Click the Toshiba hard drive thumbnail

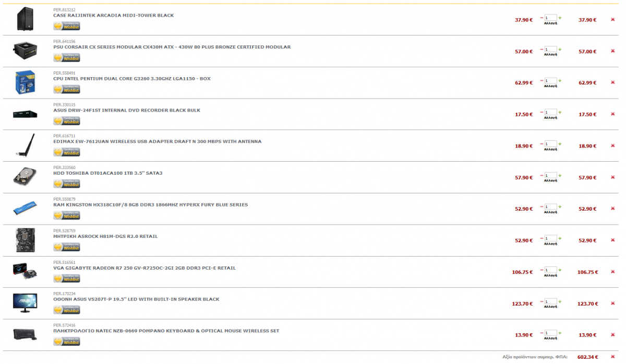pyautogui.click(x=25, y=177)
